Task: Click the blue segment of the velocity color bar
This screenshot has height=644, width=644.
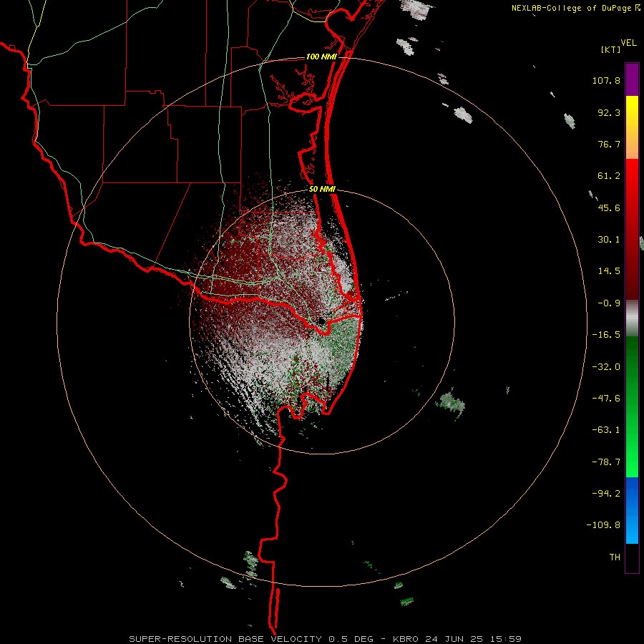Action: pos(632,510)
